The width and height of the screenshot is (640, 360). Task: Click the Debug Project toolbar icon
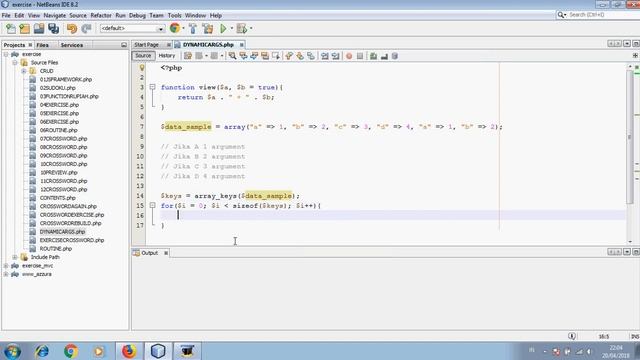tap(242, 28)
